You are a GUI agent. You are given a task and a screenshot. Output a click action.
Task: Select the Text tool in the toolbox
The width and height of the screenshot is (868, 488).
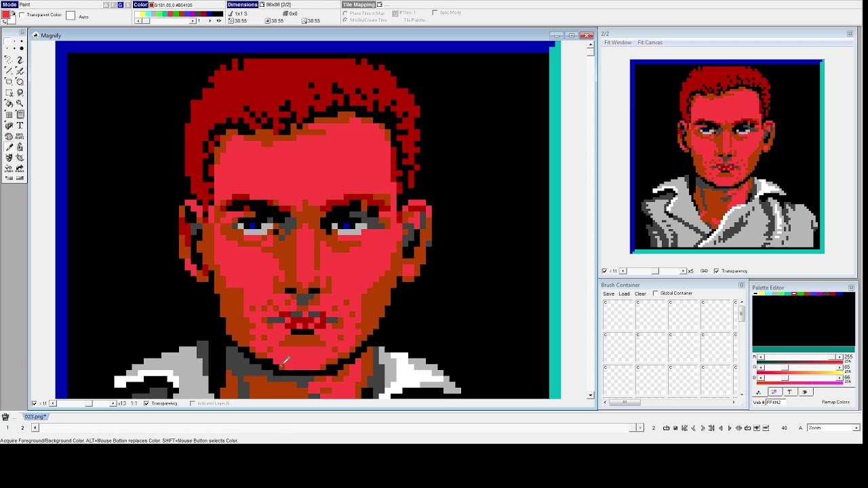point(20,125)
